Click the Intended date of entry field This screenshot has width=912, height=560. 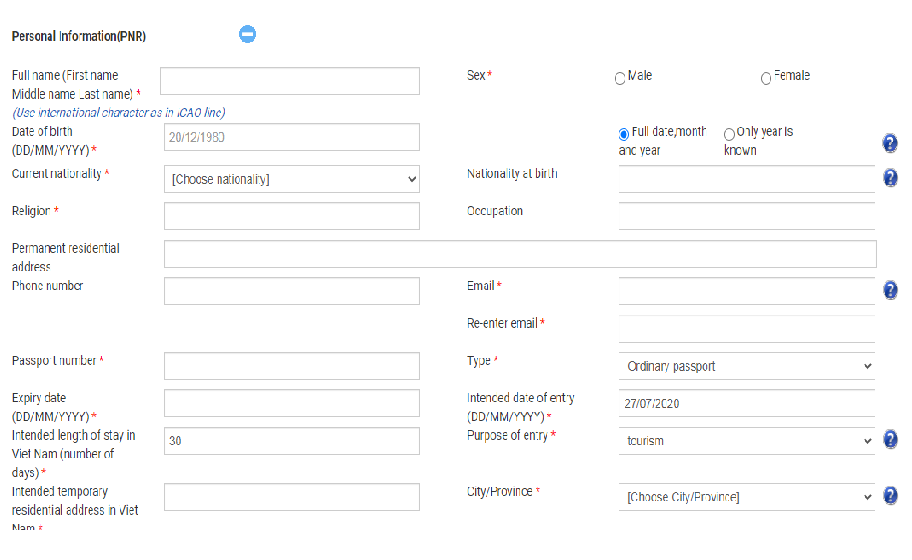(x=746, y=403)
